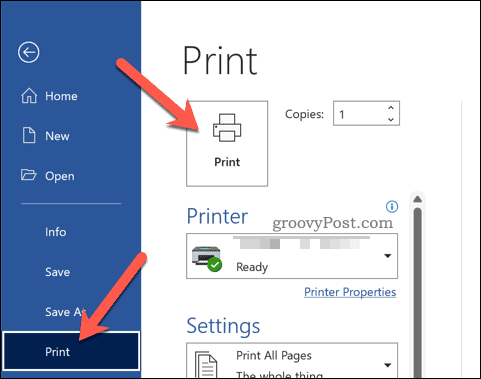Click the large Print button
This screenshot has width=481, height=379.
[227, 144]
